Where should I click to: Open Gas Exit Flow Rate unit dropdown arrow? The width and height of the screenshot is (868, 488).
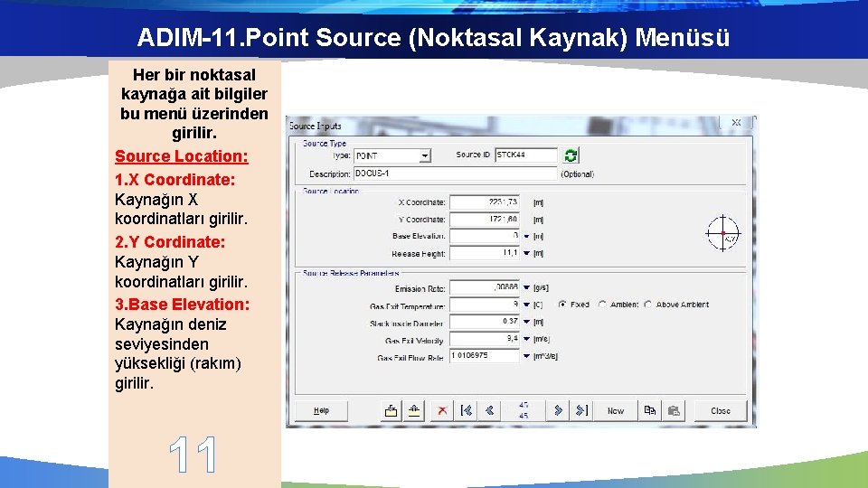[526, 356]
